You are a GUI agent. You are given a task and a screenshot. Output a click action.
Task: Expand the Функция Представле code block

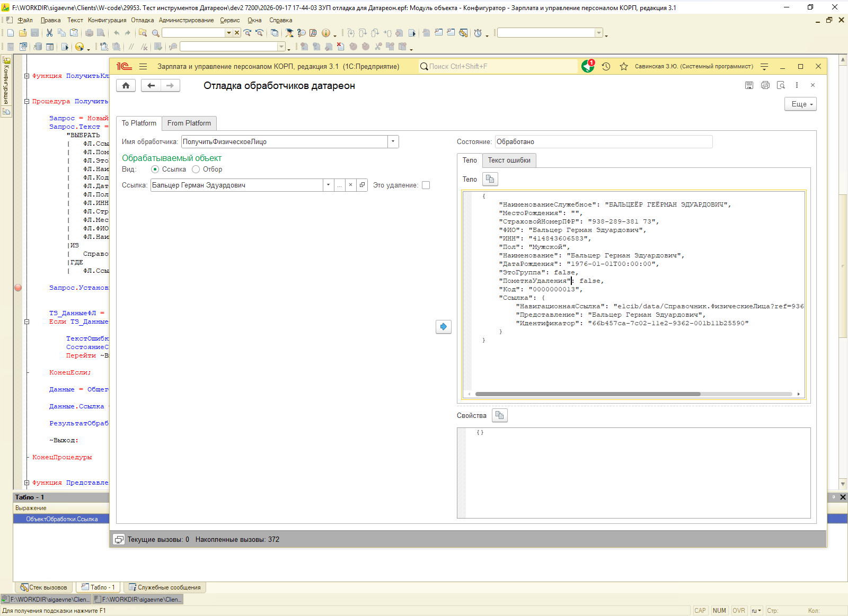click(x=26, y=483)
